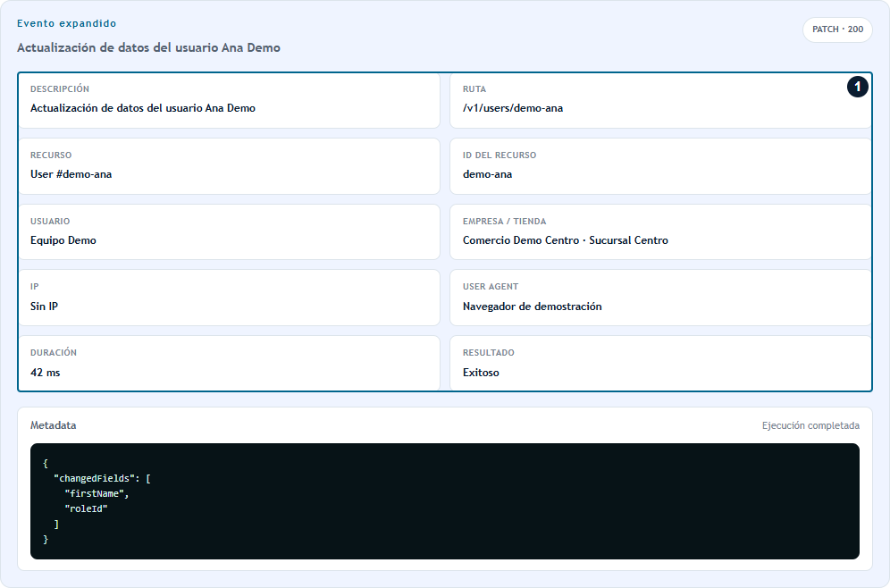Click the RESULTADO field label
The image size is (890, 588).
pyautogui.click(x=489, y=352)
